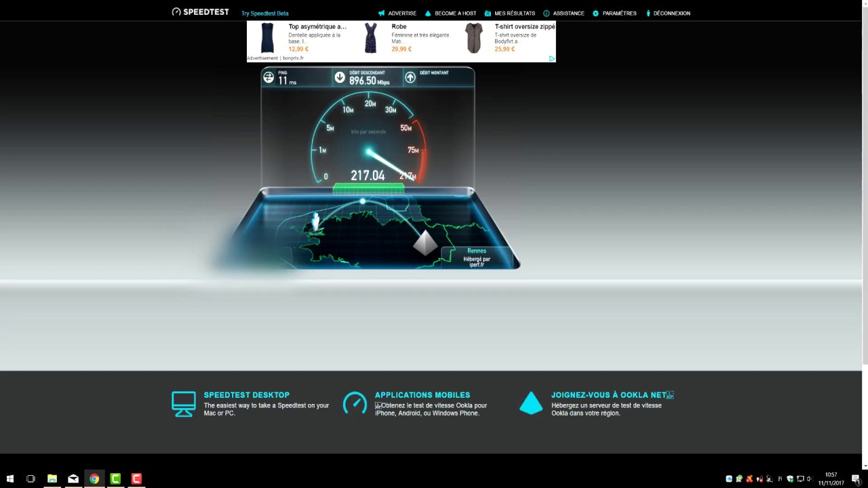
Task: Click the T-shirt oversize zippé product image
Action: point(473,38)
